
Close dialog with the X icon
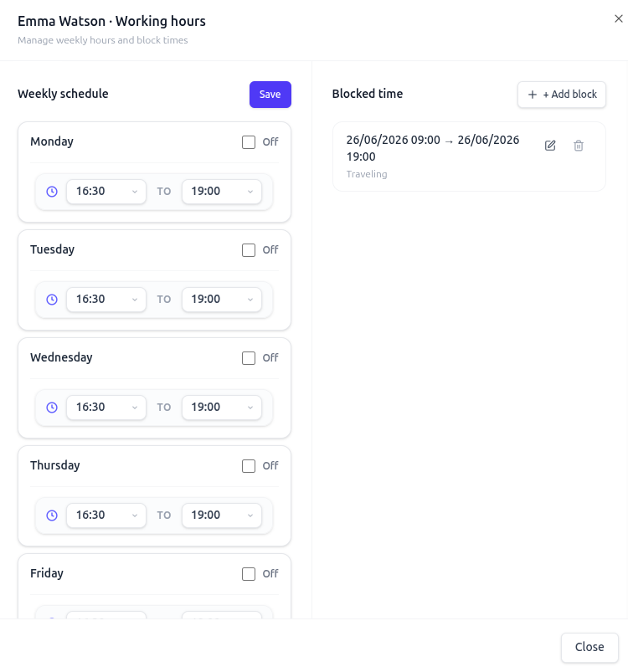point(618,18)
